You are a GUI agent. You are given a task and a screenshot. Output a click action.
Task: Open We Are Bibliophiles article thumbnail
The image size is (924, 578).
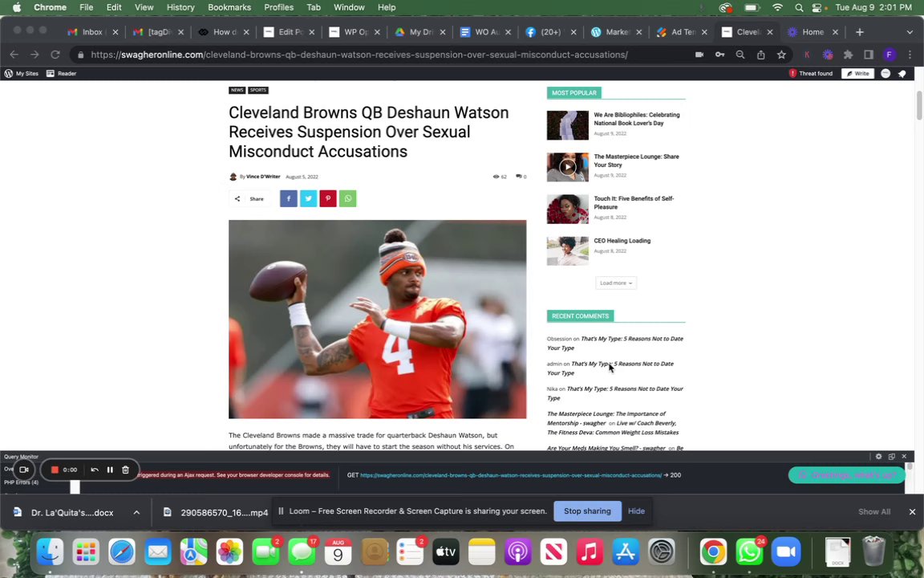568,125
